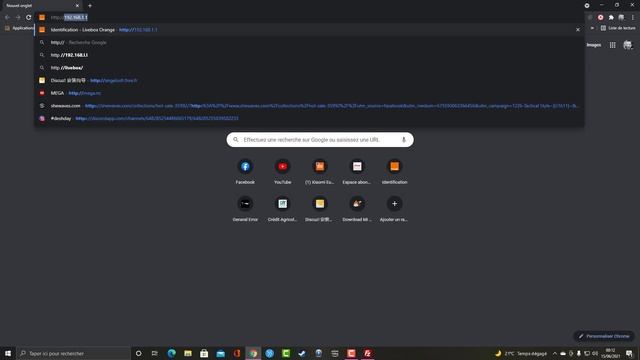Screen dimensions: 640x360
Task: Reload the page with the refresh icon
Action: tap(29, 18)
